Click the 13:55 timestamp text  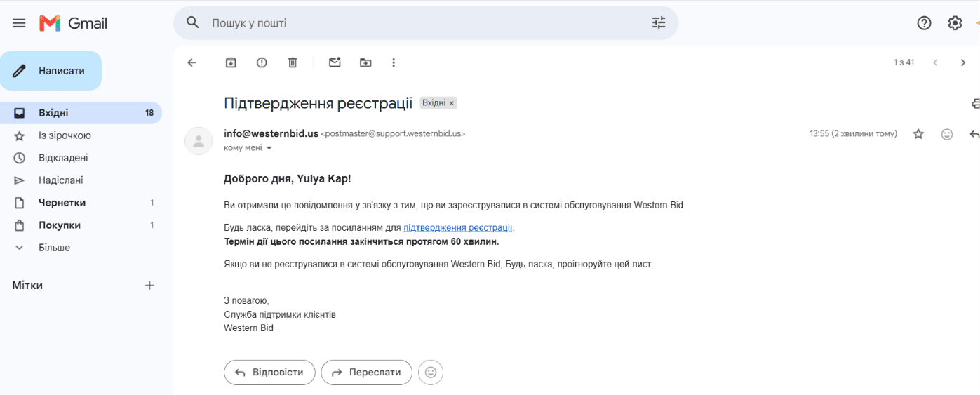point(853,133)
